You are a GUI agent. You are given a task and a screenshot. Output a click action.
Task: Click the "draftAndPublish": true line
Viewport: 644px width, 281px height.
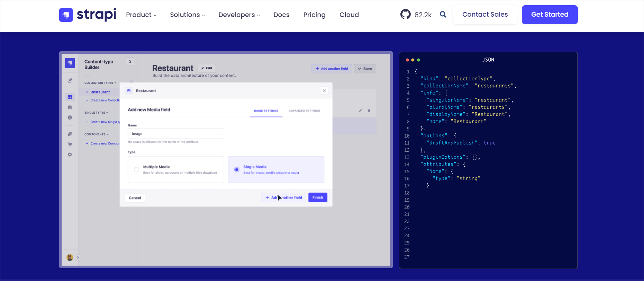tap(461, 143)
